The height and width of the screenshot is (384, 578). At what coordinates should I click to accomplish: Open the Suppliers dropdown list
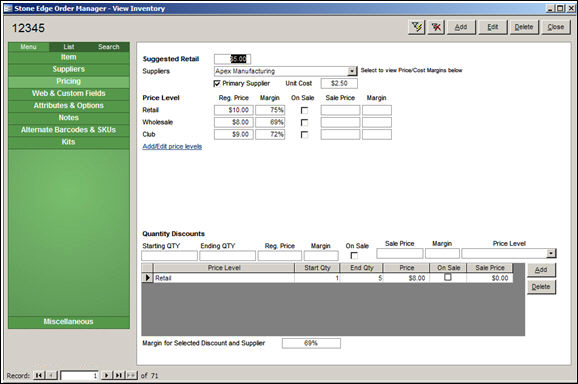click(352, 71)
